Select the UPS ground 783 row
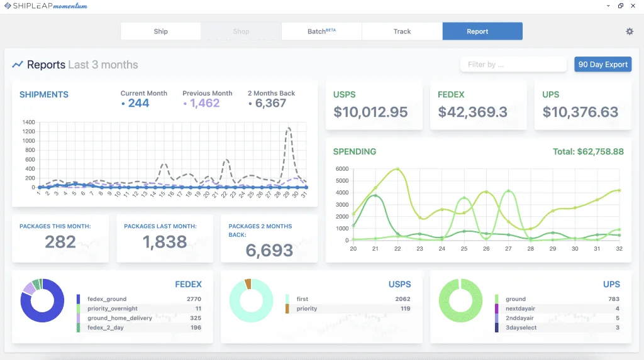This screenshot has height=360, width=644. pyautogui.click(x=557, y=299)
